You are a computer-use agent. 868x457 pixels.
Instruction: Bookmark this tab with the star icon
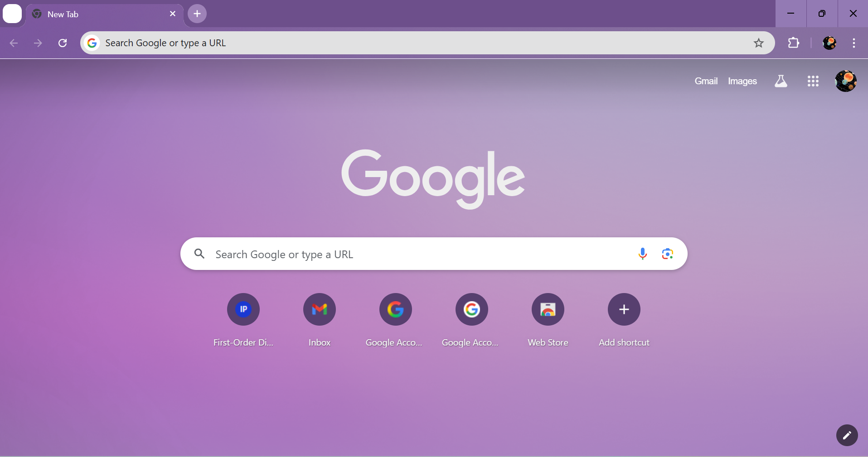(x=759, y=43)
